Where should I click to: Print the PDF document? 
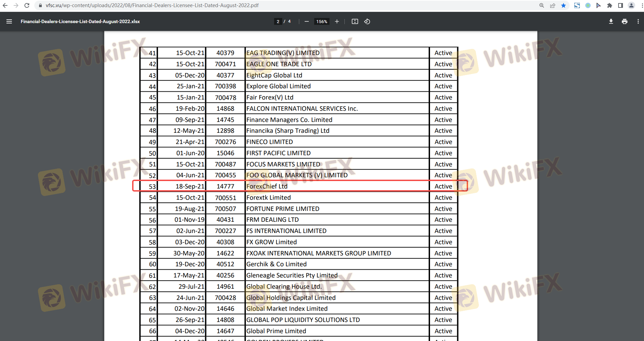pos(625,21)
